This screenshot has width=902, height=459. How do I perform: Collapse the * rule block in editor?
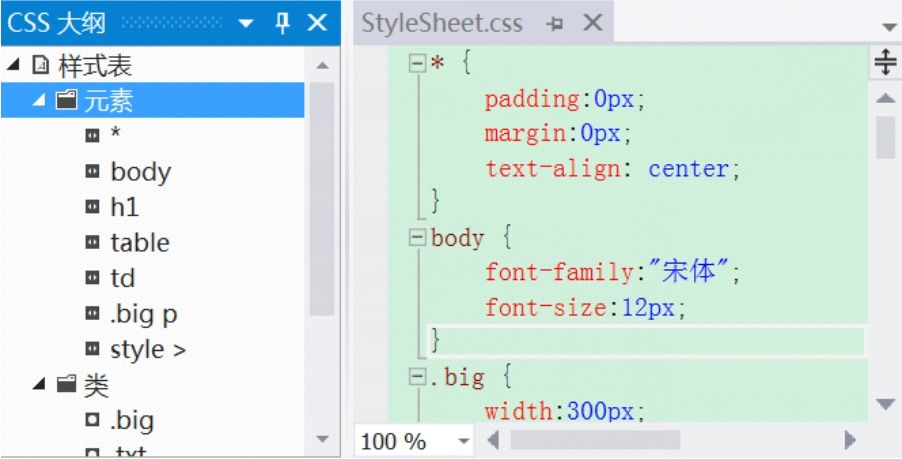417,63
